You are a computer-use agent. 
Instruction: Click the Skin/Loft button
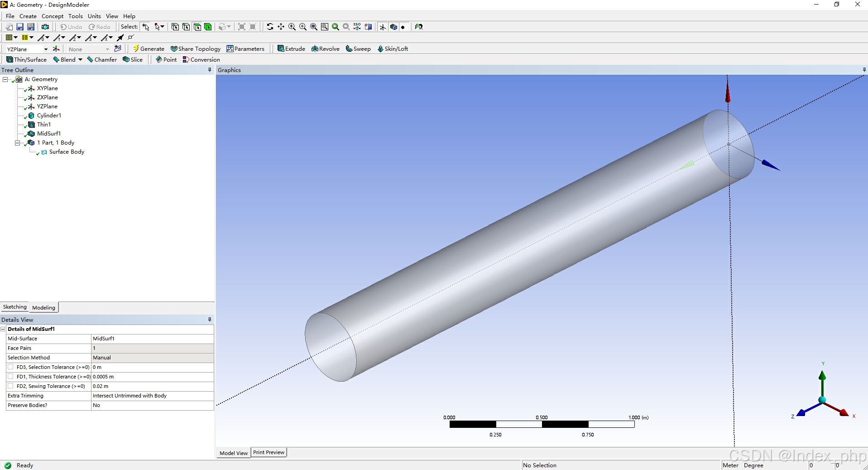pyautogui.click(x=393, y=48)
